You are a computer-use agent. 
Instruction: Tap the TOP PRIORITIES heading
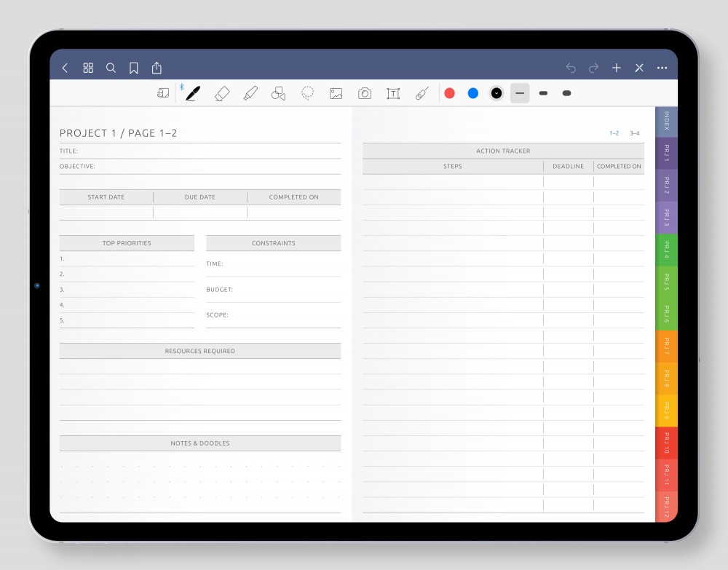pyautogui.click(x=127, y=243)
